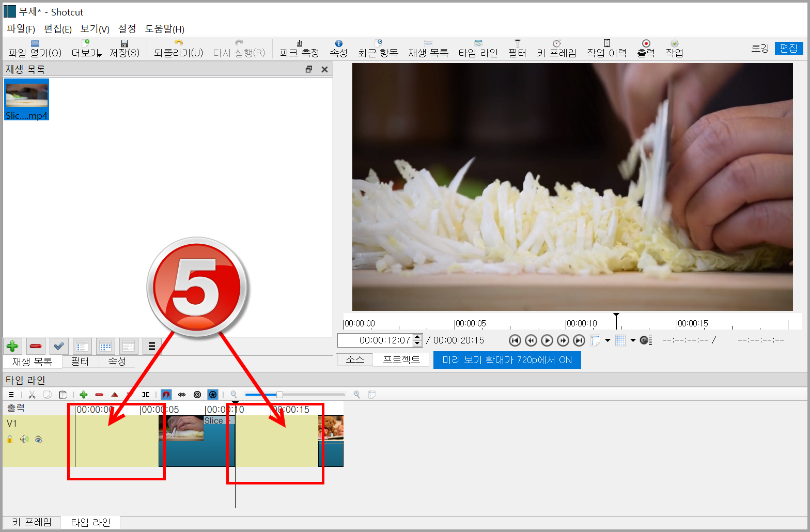Undo with 되돌리기(U)
Image resolution: width=810 pixels, height=532 pixels.
[x=179, y=49]
